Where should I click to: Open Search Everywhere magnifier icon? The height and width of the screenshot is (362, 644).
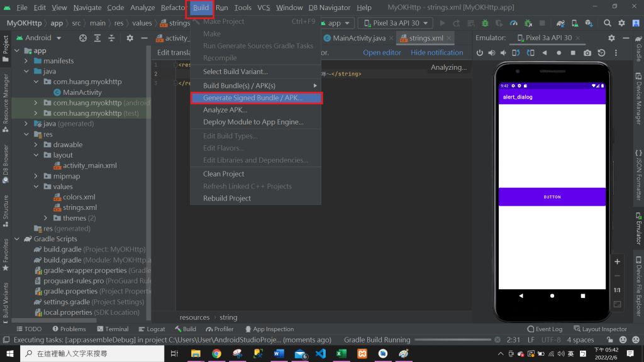pyautogui.click(x=607, y=23)
